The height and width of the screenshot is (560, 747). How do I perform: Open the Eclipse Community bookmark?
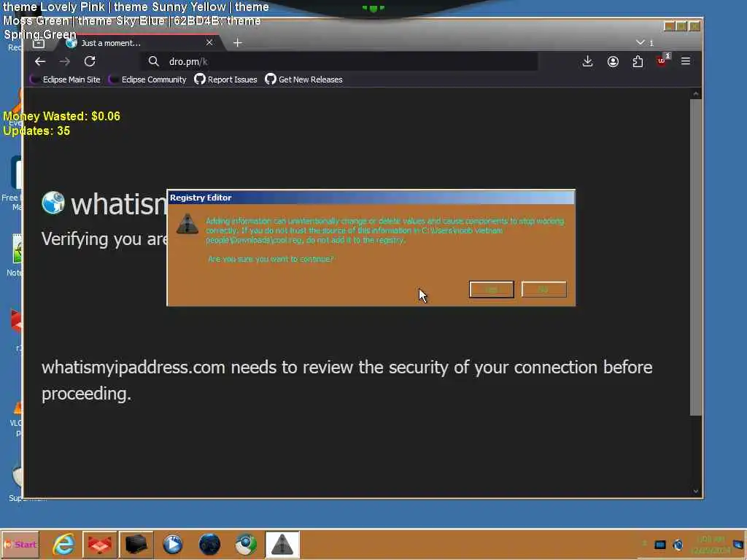click(147, 79)
